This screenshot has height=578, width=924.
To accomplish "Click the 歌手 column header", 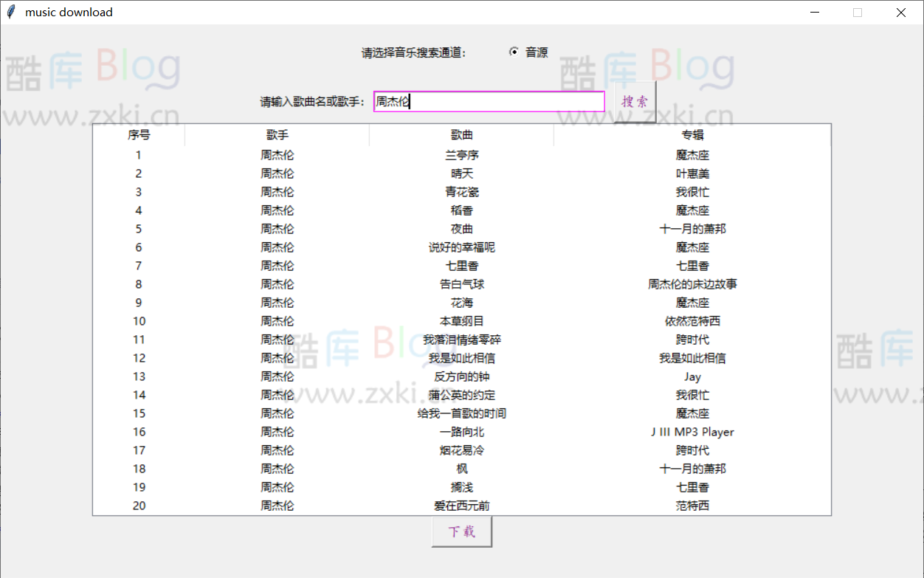I will tap(277, 134).
